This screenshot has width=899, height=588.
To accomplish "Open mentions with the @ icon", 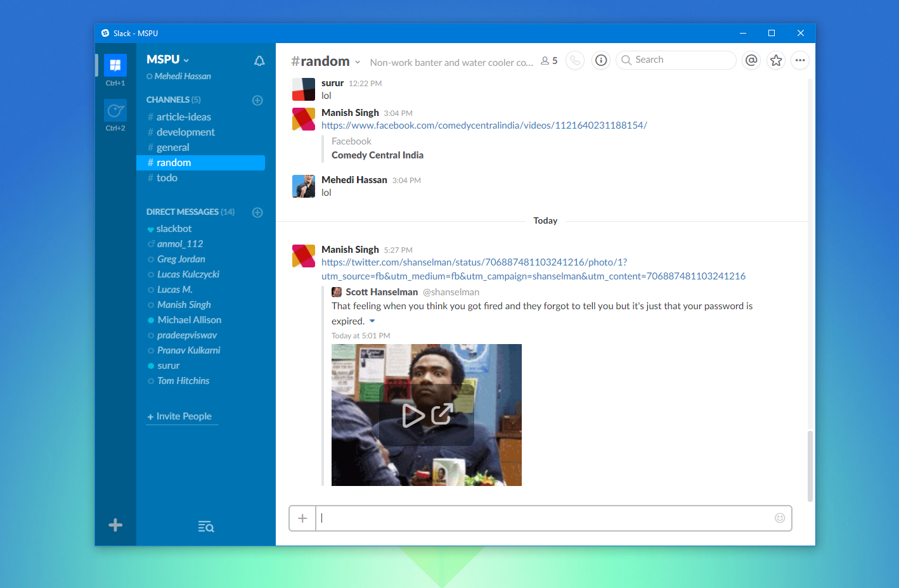I will tap(751, 60).
